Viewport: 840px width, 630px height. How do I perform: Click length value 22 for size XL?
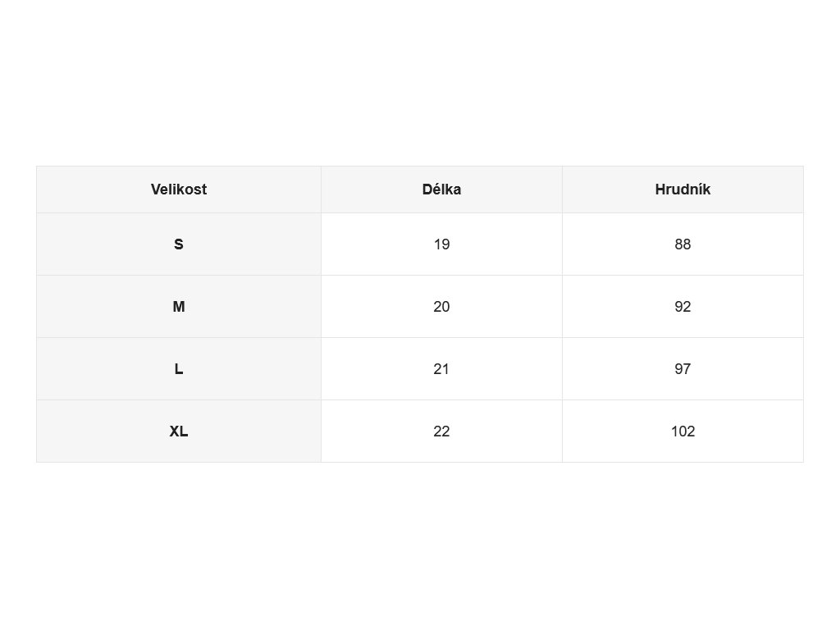click(x=442, y=431)
